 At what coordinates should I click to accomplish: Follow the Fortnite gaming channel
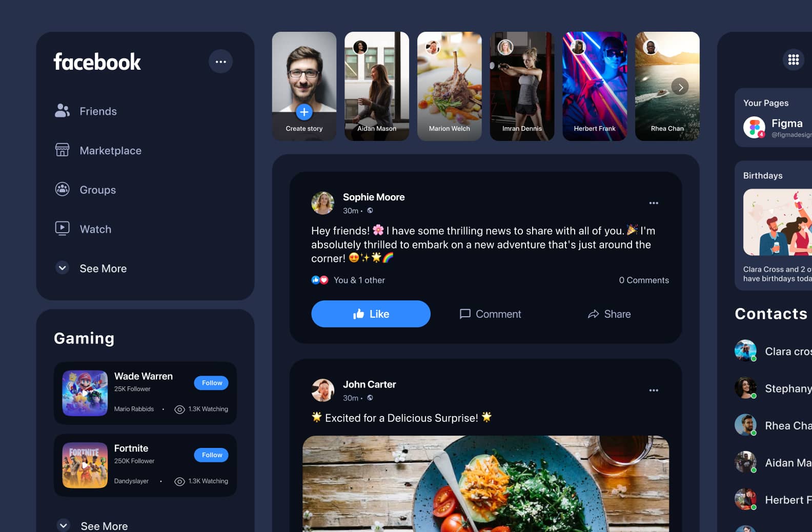click(x=211, y=455)
